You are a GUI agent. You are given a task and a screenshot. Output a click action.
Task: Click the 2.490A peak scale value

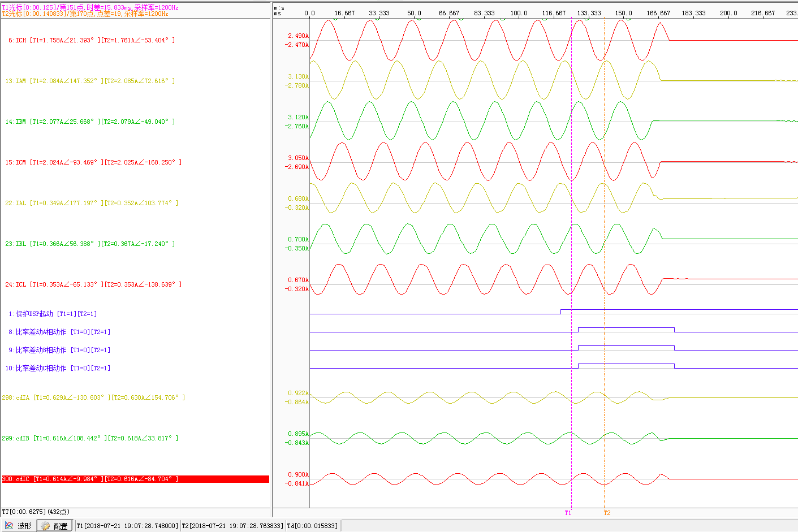coord(298,36)
